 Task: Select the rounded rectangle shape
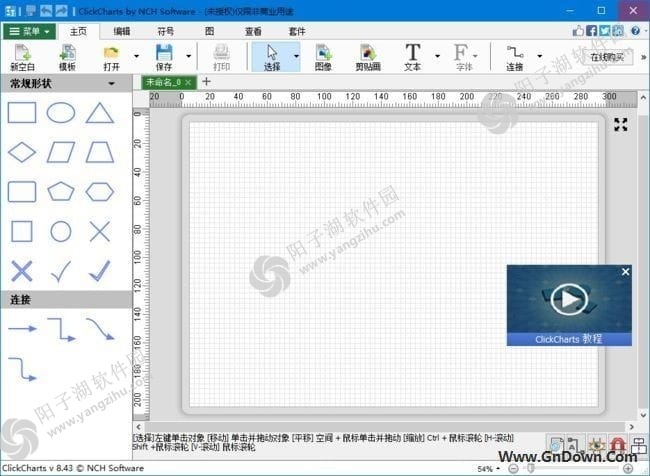[x=22, y=192]
